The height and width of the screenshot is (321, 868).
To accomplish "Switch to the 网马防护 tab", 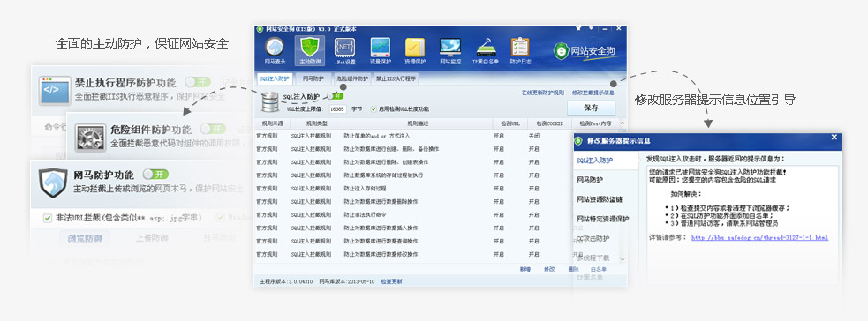I will pos(313,78).
